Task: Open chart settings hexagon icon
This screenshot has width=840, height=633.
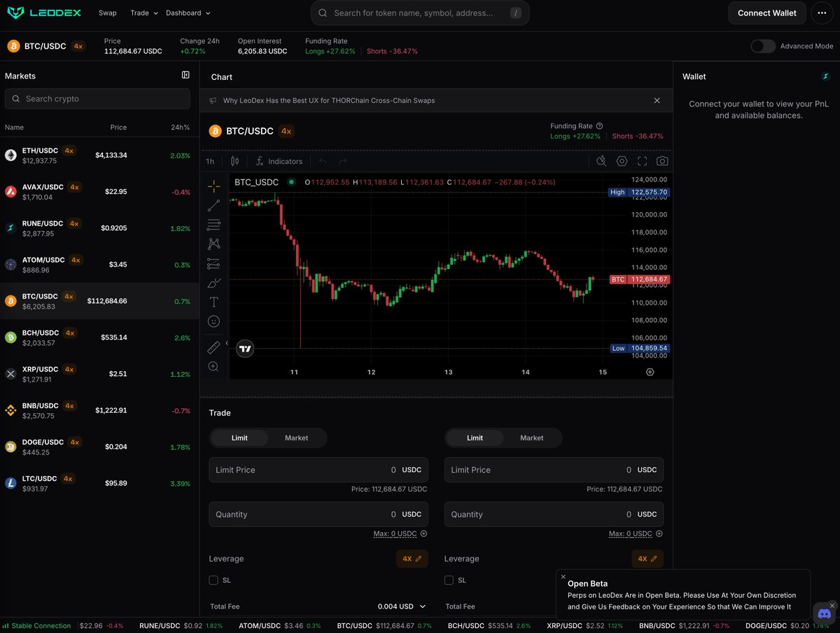Action: click(622, 161)
